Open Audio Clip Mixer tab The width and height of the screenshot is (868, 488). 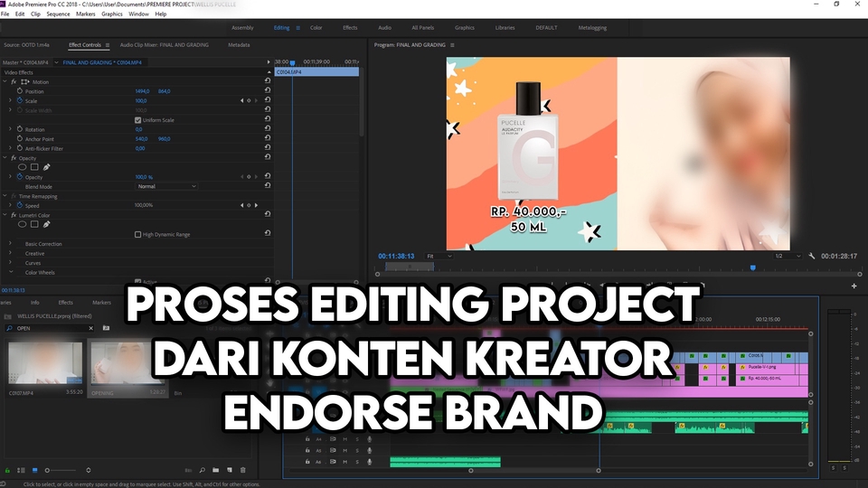coord(165,45)
